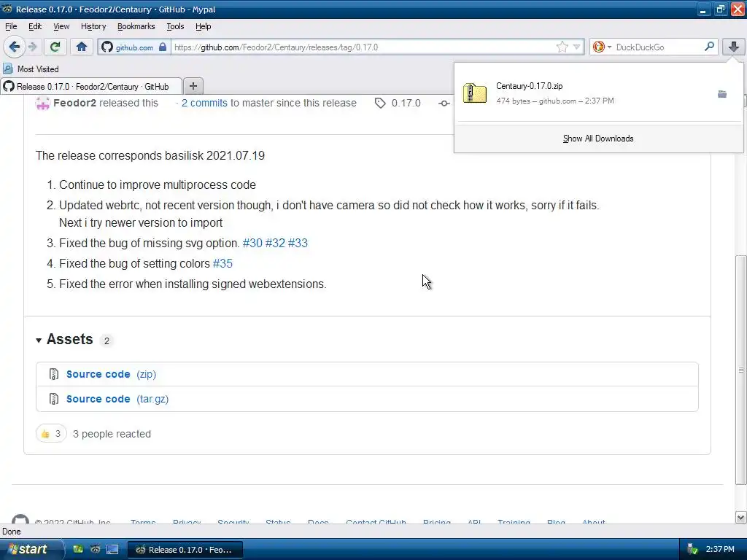Screen dimensions: 747x560
Task: Open issue #35 link
Action: pyautogui.click(x=222, y=263)
